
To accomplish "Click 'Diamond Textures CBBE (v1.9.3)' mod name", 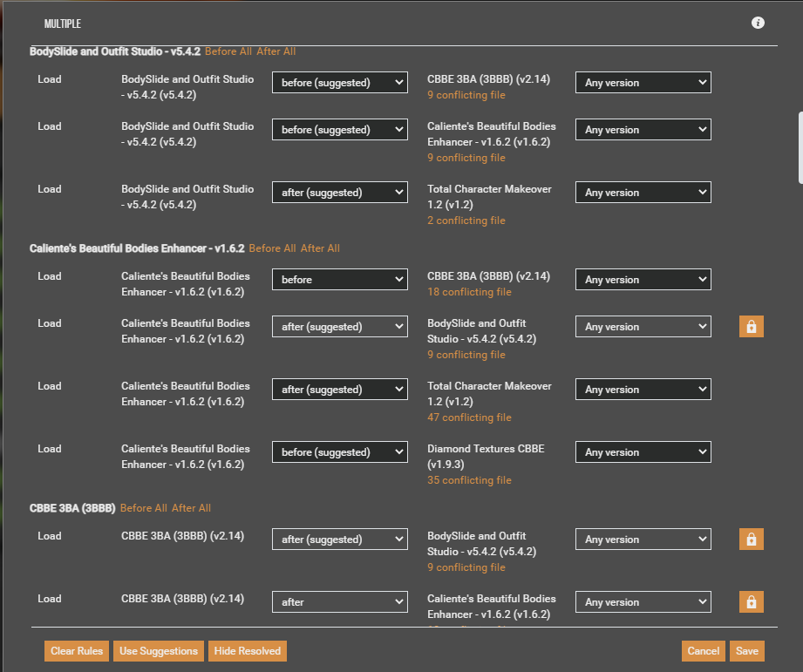I will tap(486, 457).
